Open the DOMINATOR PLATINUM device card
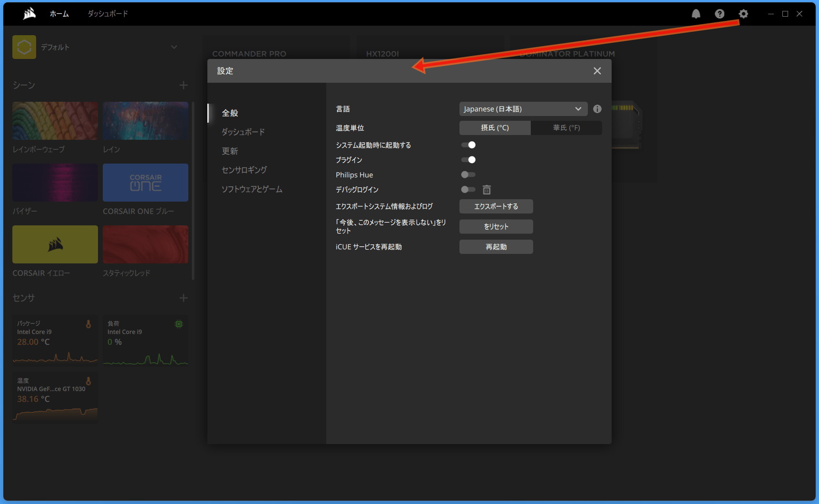 tap(567, 54)
